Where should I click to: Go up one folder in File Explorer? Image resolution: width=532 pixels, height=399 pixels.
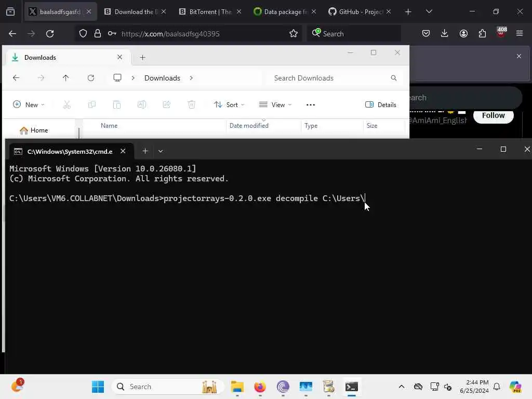[x=66, y=78]
